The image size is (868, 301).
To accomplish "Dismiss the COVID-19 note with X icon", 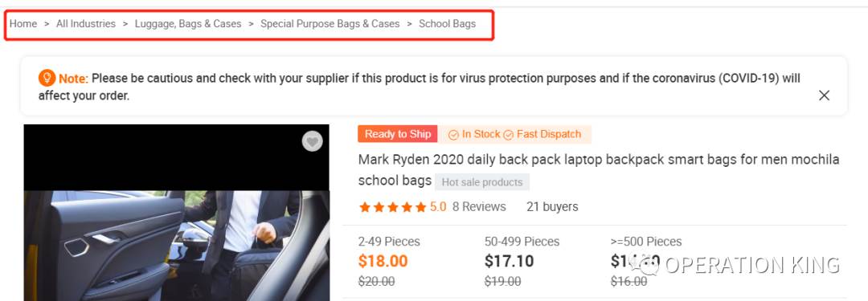I will tap(825, 96).
